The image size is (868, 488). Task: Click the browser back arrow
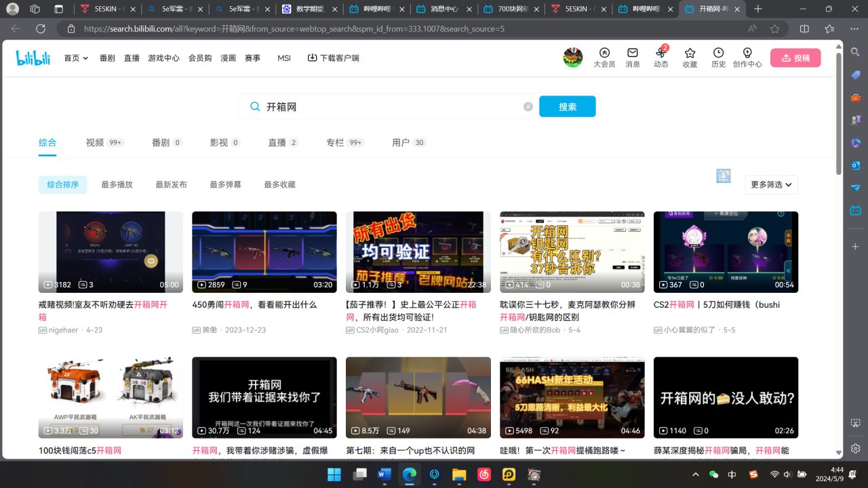pyautogui.click(x=16, y=29)
